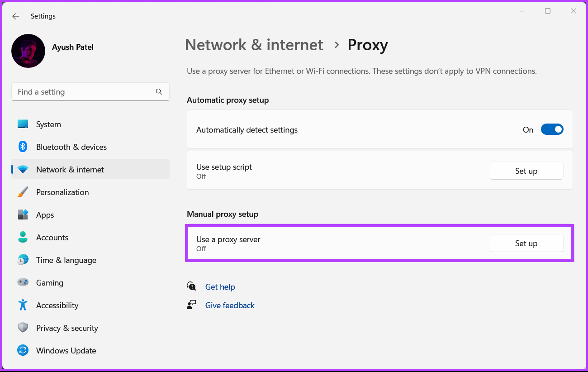The image size is (588, 372).
Task: Select the System icon in sidebar
Action: 23,124
